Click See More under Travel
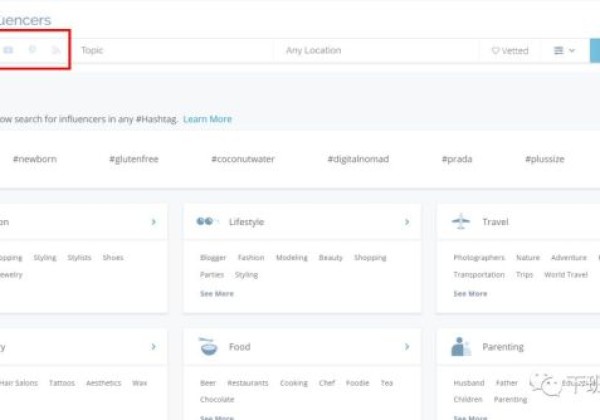The width and height of the screenshot is (600, 420). click(x=470, y=294)
